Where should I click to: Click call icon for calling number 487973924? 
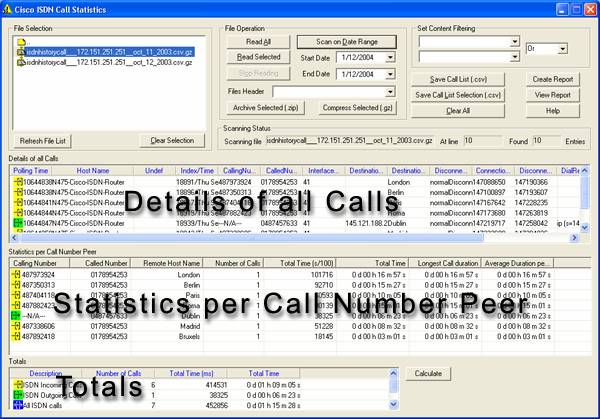tap(16, 273)
